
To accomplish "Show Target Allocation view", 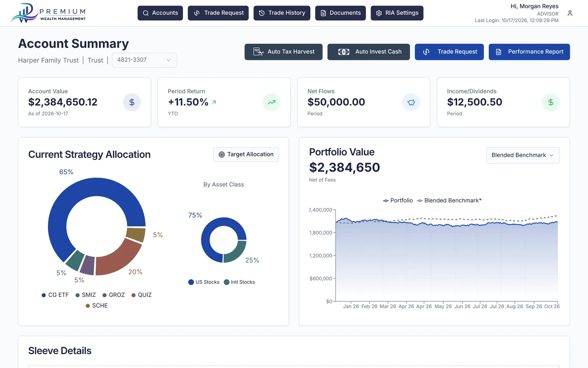I will (x=246, y=155).
